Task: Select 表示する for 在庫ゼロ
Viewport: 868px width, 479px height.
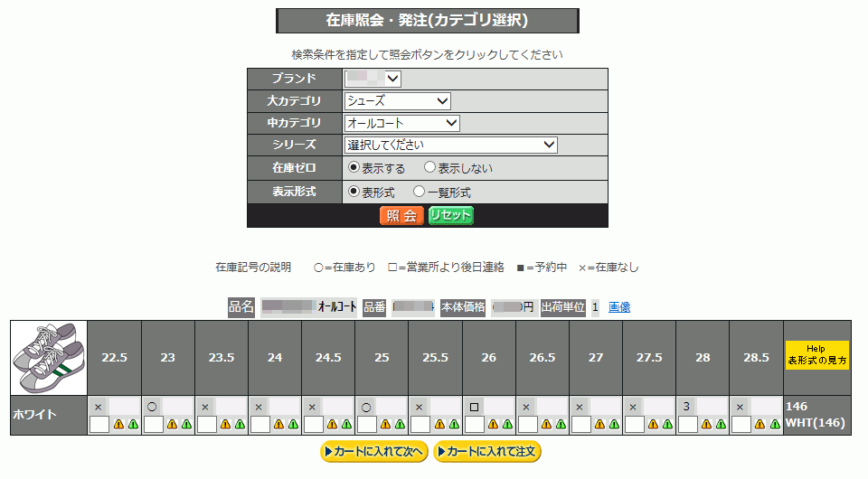Action: [354, 168]
